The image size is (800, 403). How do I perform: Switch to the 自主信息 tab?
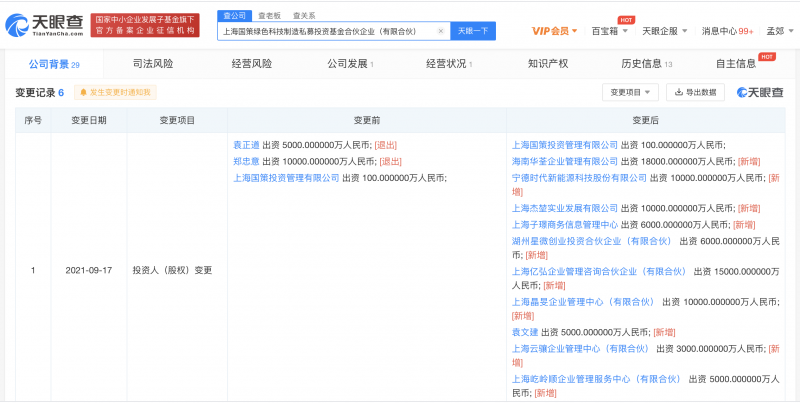[736, 64]
